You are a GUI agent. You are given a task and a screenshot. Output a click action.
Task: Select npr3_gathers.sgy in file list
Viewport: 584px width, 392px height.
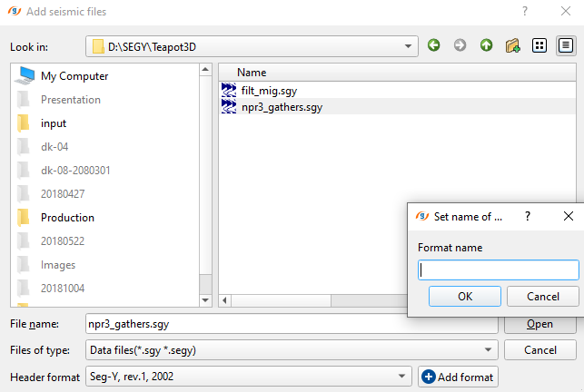click(282, 107)
